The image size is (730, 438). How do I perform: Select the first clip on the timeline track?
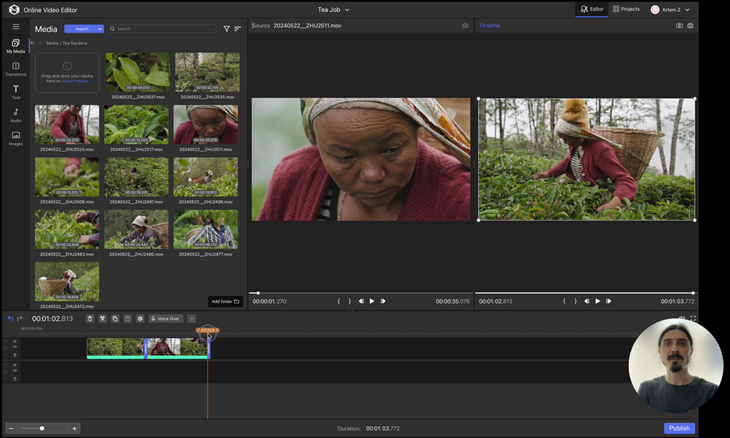coord(115,348)
